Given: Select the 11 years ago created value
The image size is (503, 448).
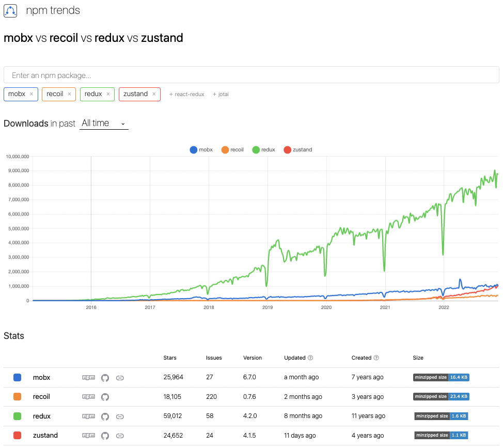Looking at the screenshot, I should (368, 416).
